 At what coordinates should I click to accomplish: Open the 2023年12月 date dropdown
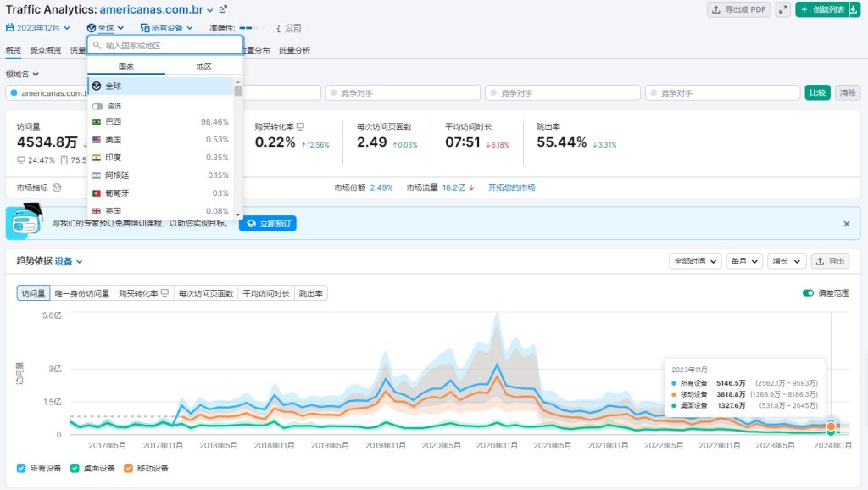pos(37,28)
